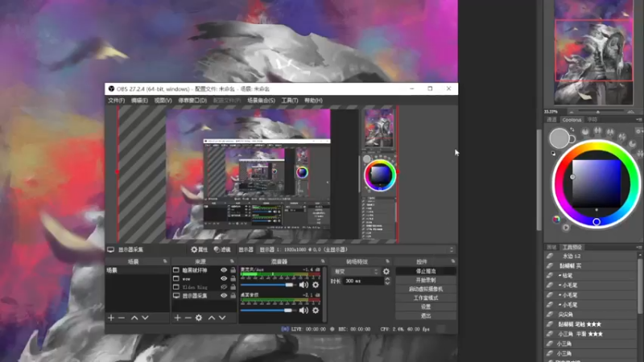Open source properties gear in the Sources dock footer
Screen dimensions: 644x362
click(199, 318)
